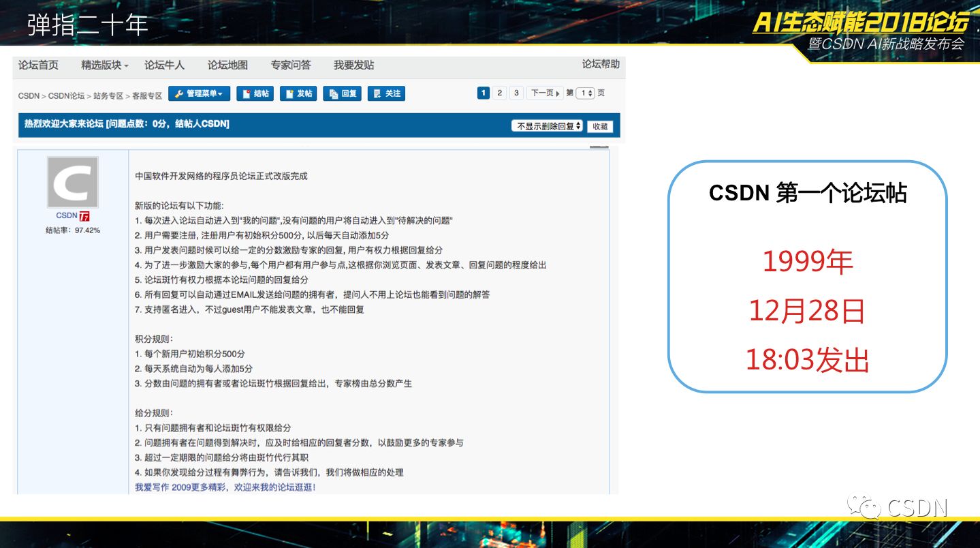Select page 1 in pagination
Viewport: 980px width, 548px height.
tap(484, 93)
